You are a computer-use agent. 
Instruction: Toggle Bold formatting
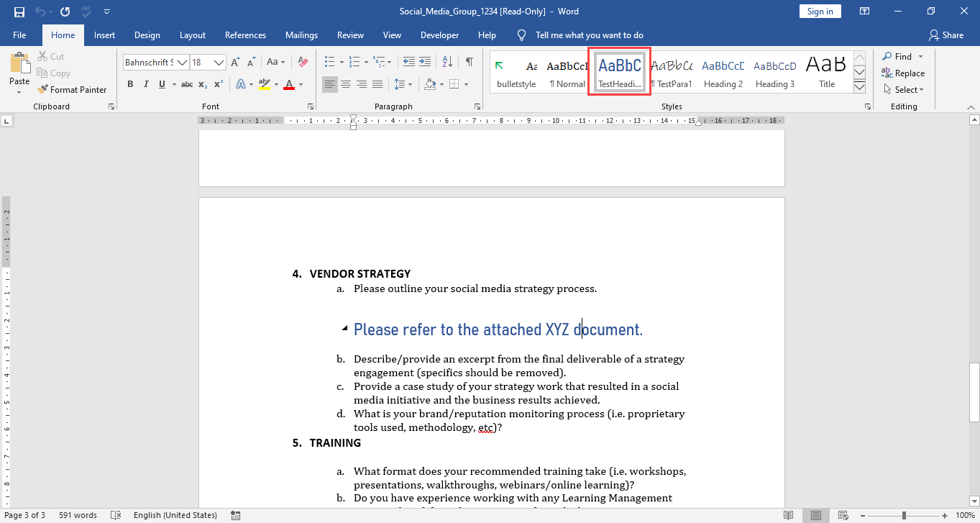[130, 84]
